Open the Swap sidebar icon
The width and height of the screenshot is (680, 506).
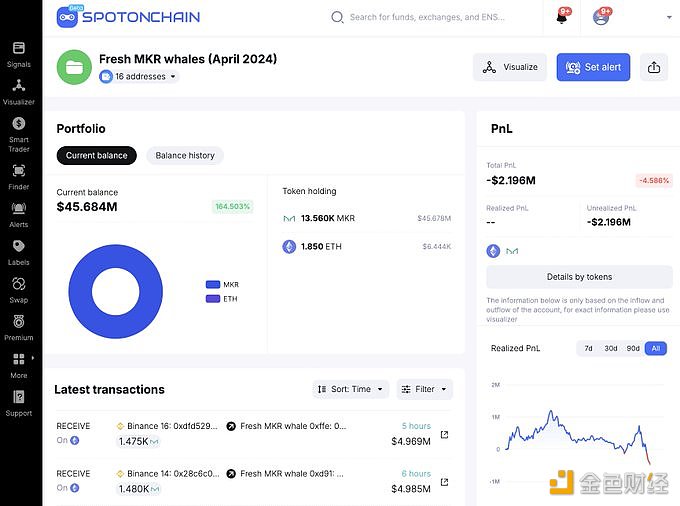point(19,288)
